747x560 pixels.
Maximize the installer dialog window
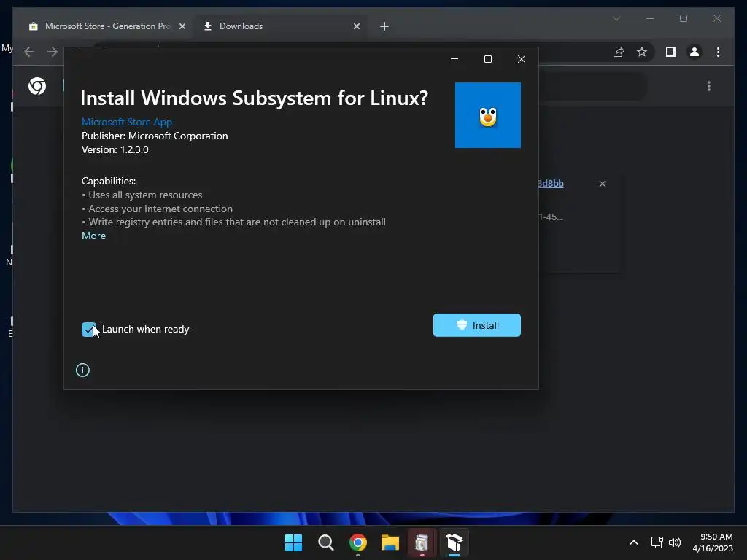coord(488,59)
